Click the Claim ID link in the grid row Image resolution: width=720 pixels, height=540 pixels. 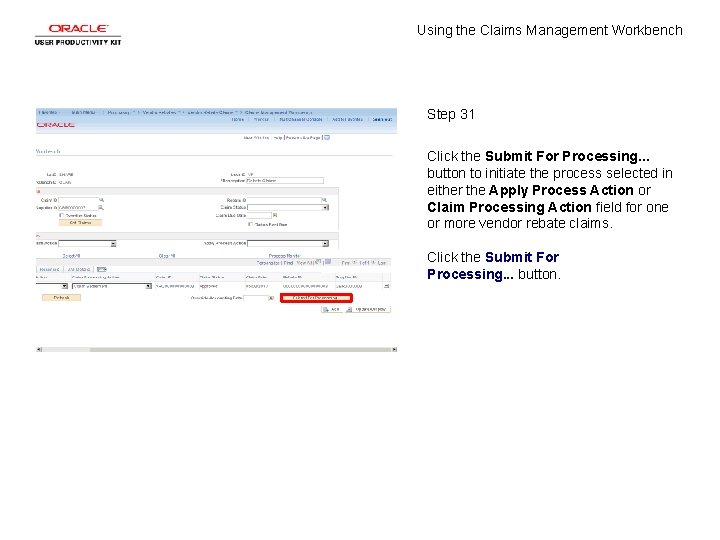click(x=175, y=286)
